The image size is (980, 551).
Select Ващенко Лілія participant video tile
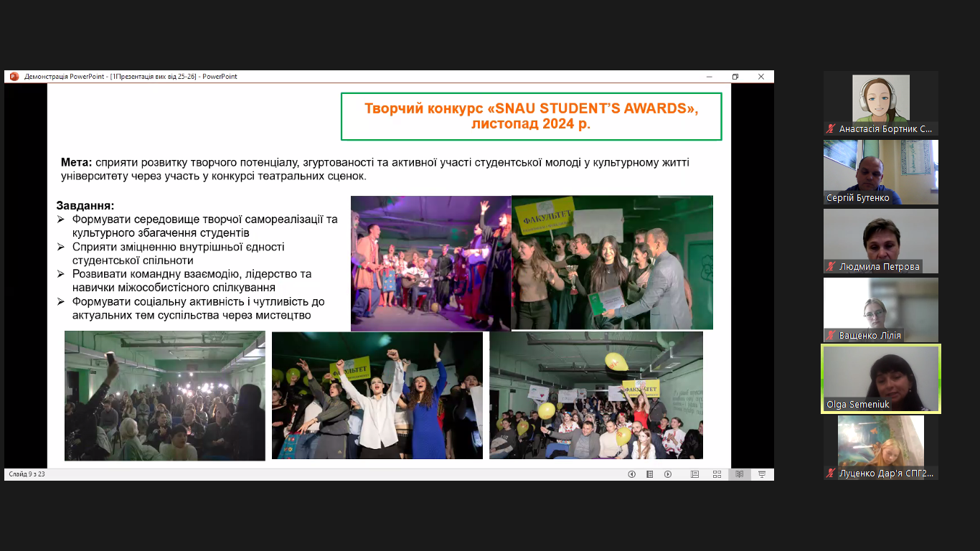881,310
